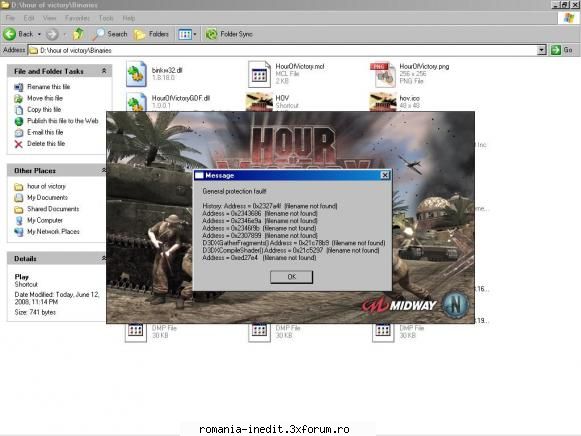The width and height of the screenshot is (581, 436).
Task: Click the 'General protection fault' text
Action: tap(235, 191)
